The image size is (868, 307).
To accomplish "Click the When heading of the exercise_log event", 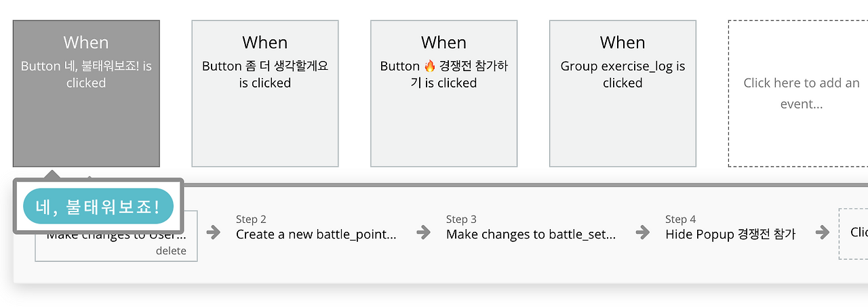I will pos(623,43).
